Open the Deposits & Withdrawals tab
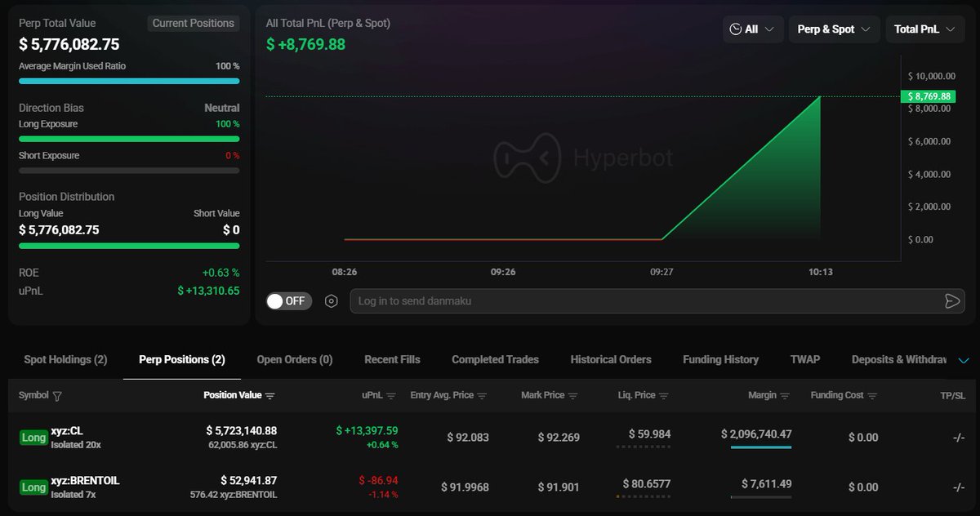The image size is (980, 516). 899,359
